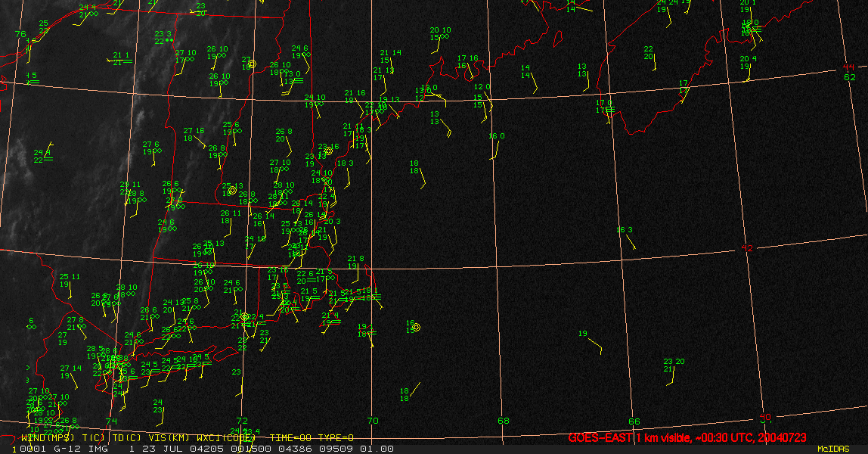The width and height of the screenshot is (868, 454).
Task: Click the 'G-12 IMG' status line text
Action: coord(82,449)
